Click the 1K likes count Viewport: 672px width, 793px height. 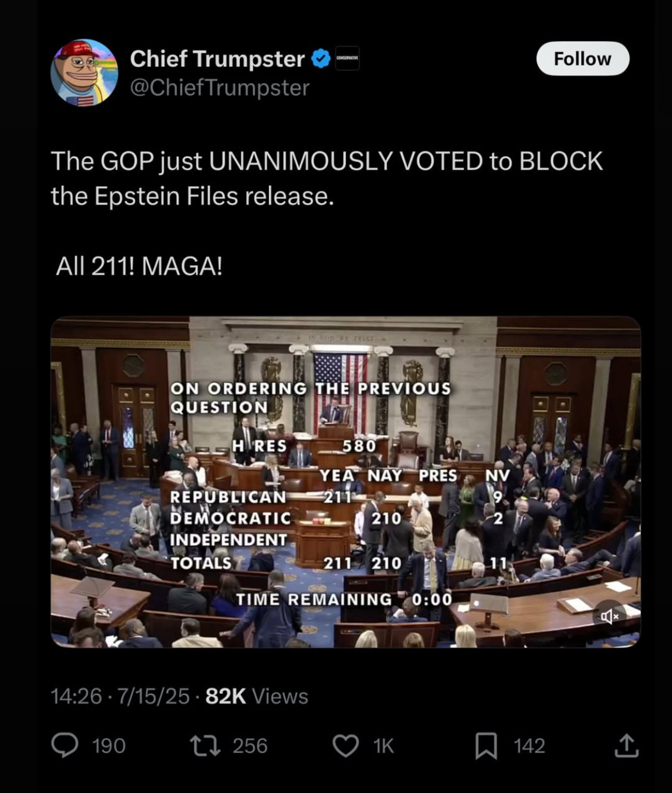coord(383,746)
